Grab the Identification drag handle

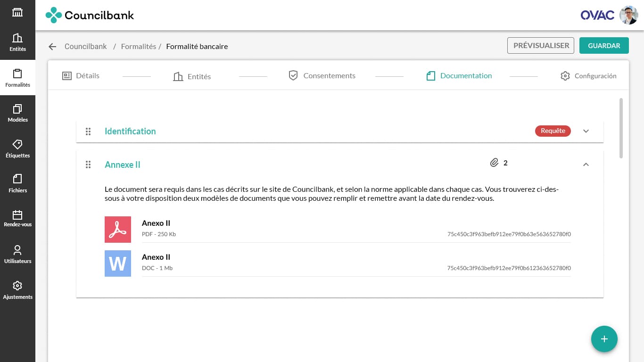[88, 132]
